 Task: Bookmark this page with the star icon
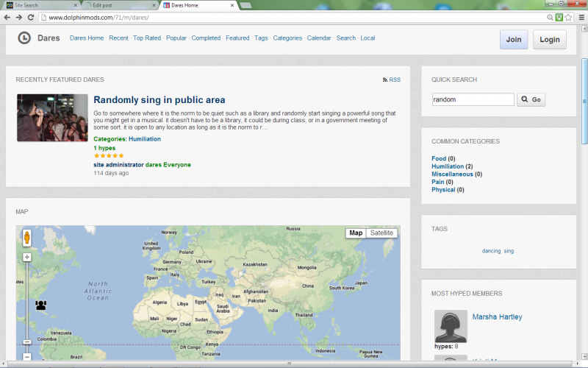(x=568, y=17)
